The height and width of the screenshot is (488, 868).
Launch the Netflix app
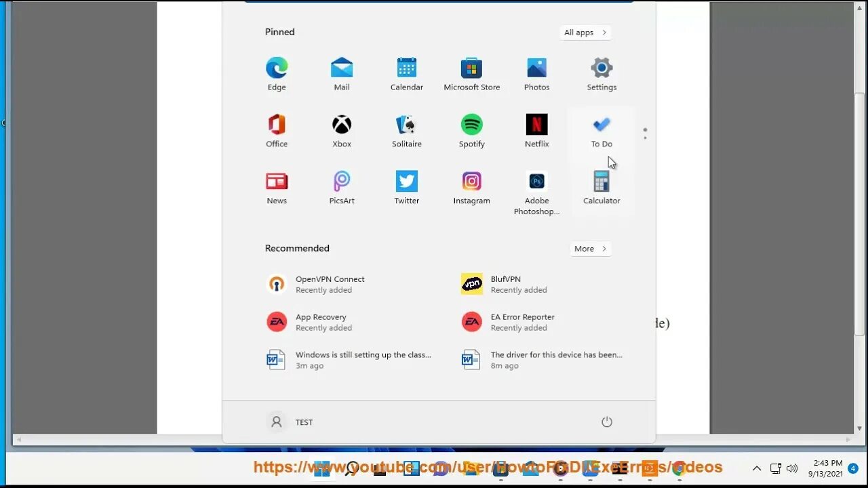[x=536, y=131]
